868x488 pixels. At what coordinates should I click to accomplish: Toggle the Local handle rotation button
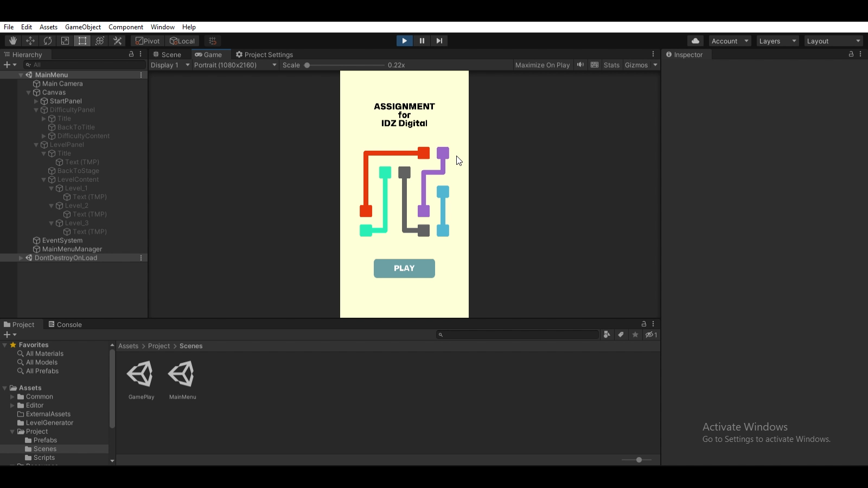coord(182,41)
